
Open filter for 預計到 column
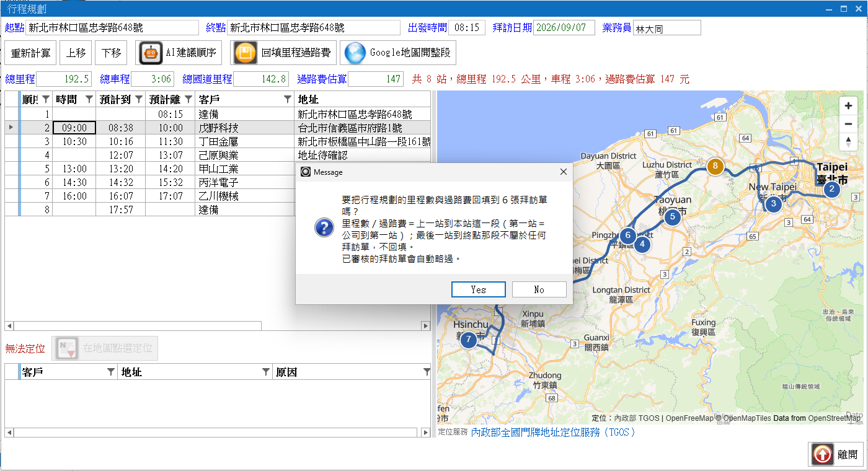click(x=138, y=99)
